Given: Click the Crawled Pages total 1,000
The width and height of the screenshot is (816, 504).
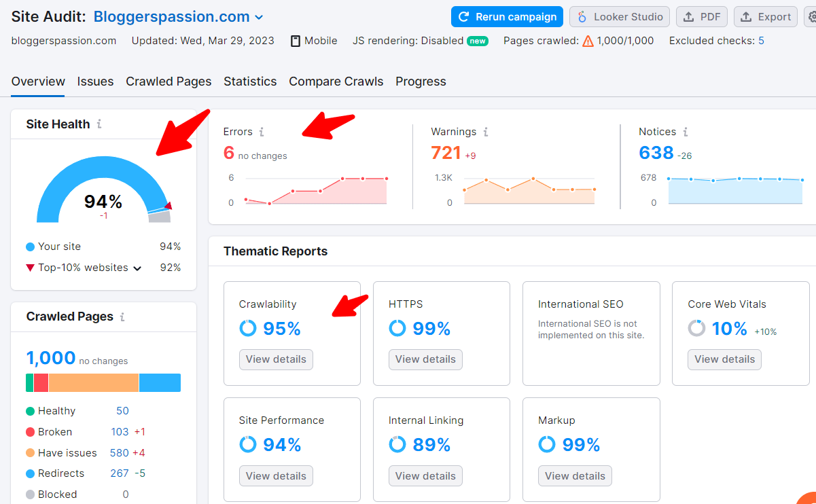Looking at the screenshot, I should point(50,358).
